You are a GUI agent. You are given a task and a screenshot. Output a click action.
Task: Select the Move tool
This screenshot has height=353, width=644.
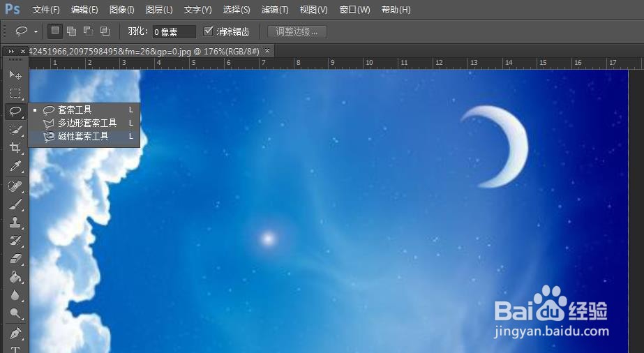tap(15, 75)
